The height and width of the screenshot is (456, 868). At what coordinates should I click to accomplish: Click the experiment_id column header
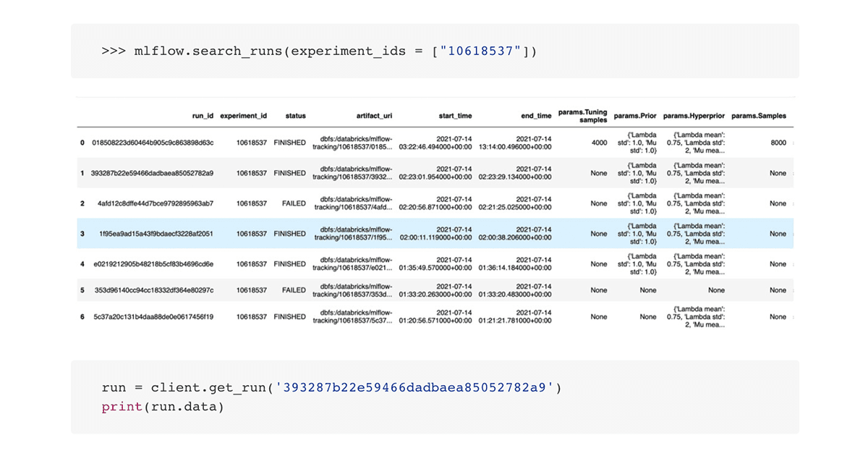pyautogui.click(x=243, y=116)
